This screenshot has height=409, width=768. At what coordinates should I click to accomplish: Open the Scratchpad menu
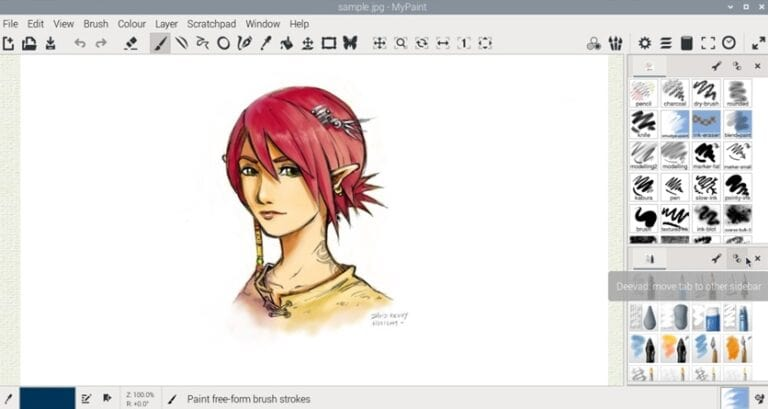point(211,24)
